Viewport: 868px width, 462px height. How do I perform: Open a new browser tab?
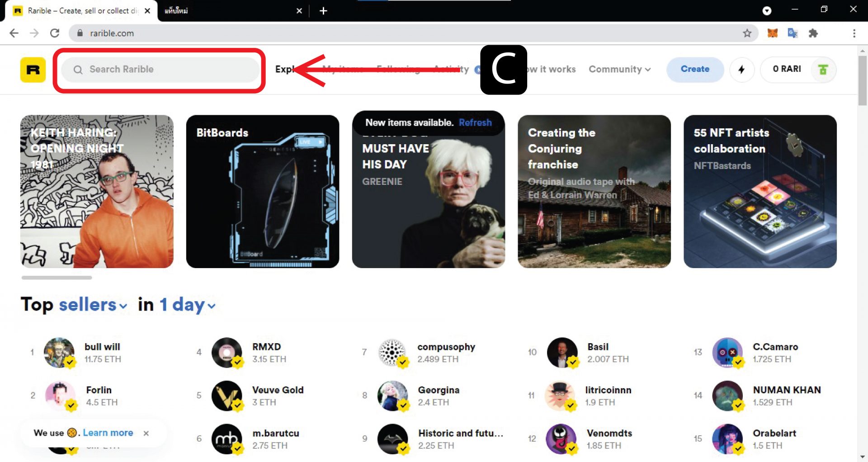point(323,11)
